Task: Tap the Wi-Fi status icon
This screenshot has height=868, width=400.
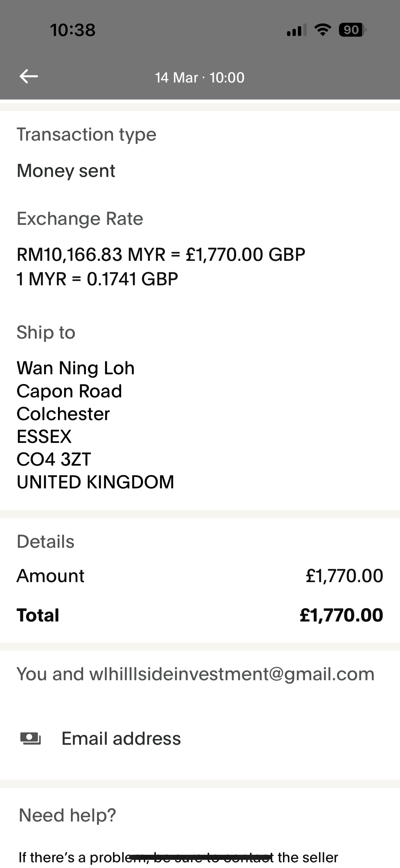Action: click(323, 30)
